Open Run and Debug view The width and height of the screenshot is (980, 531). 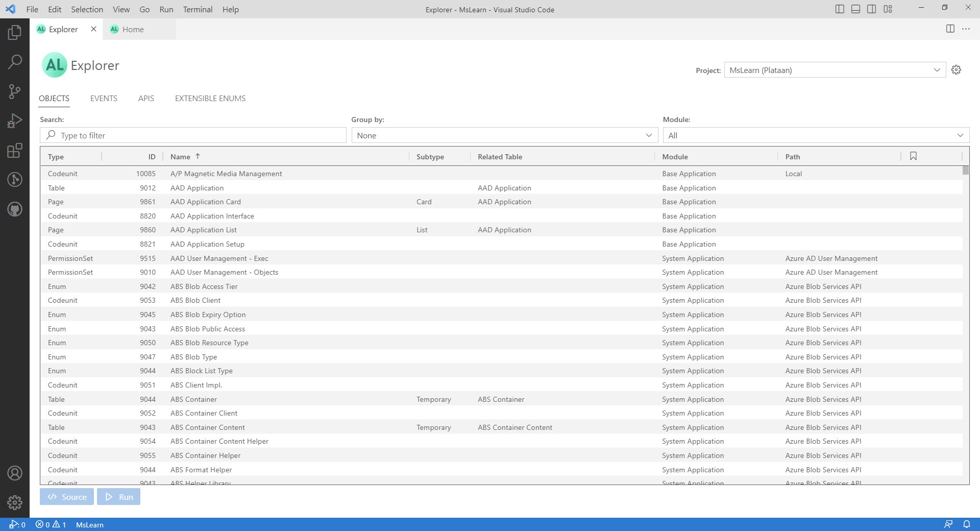tap(15, 121)
